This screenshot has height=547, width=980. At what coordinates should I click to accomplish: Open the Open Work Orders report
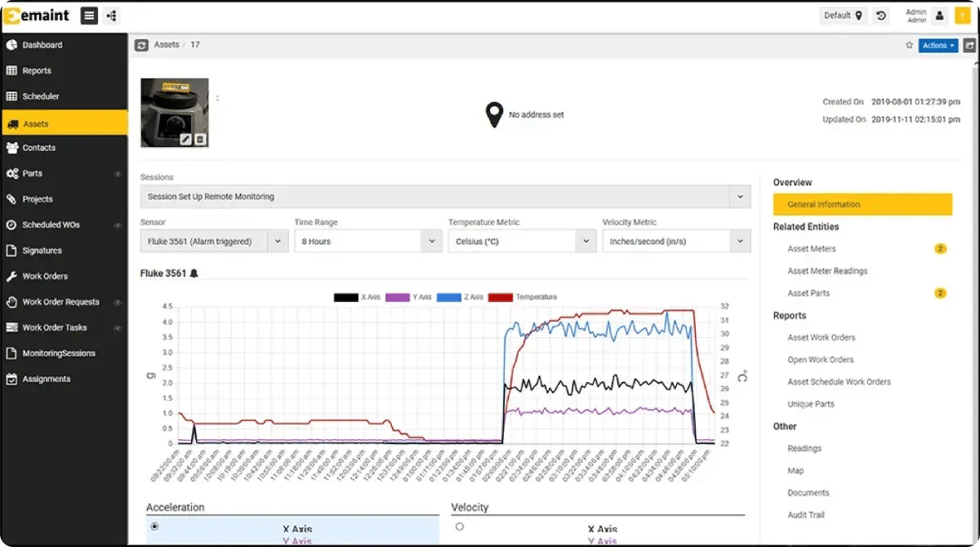click(821, 359)
